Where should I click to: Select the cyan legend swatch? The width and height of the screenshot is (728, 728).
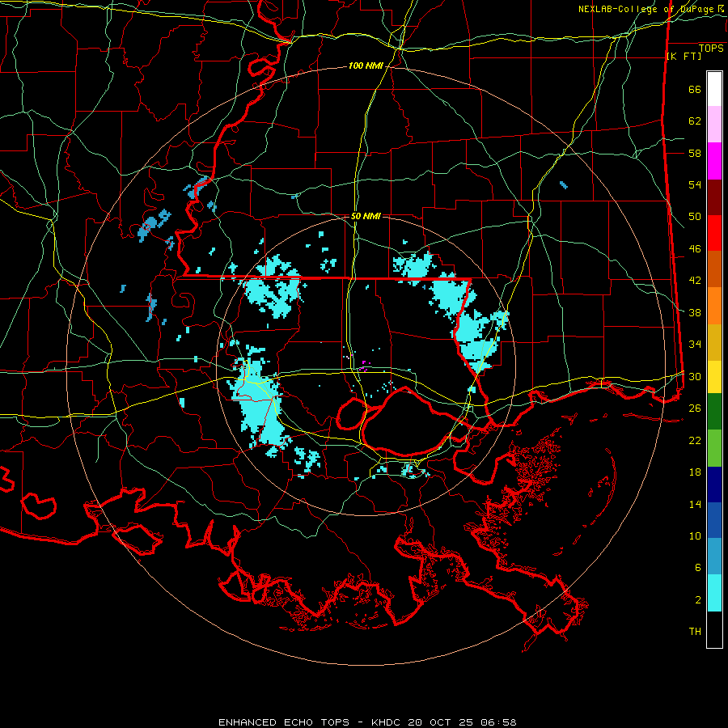tap(714, 593)
